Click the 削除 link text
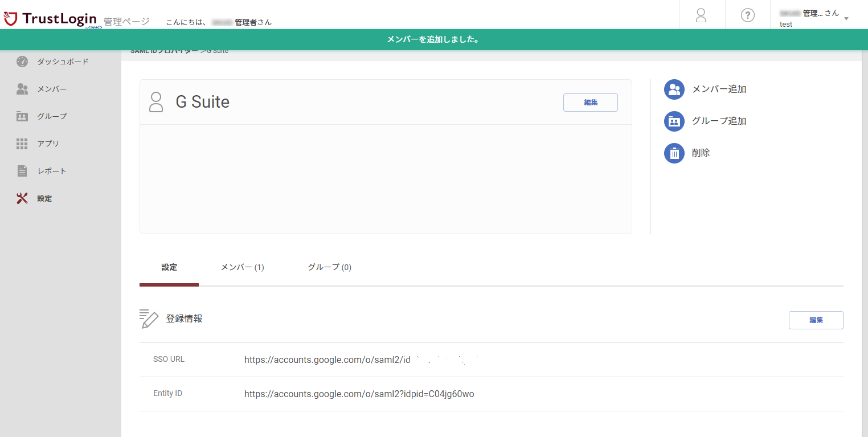The image size is (868, 437). point(701,153)
